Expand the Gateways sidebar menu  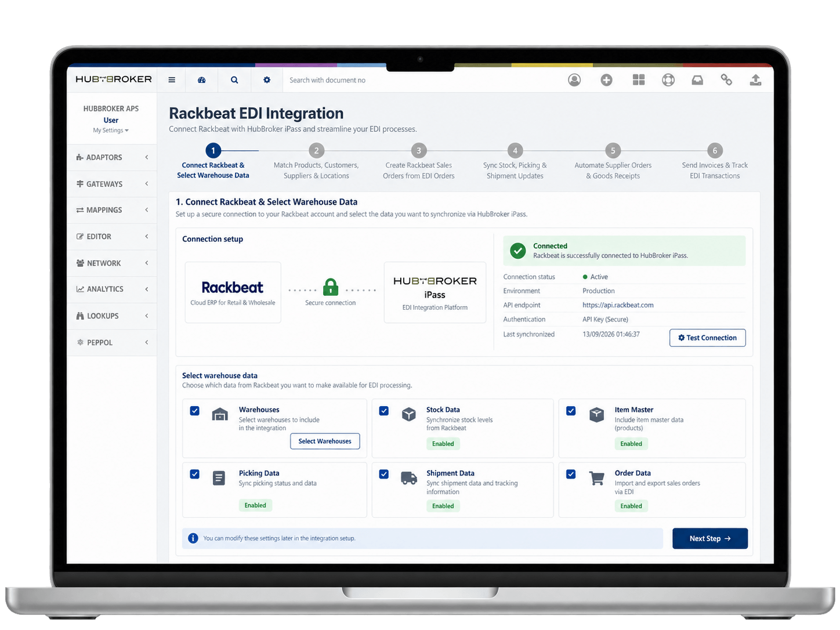(x=112, y=184)
